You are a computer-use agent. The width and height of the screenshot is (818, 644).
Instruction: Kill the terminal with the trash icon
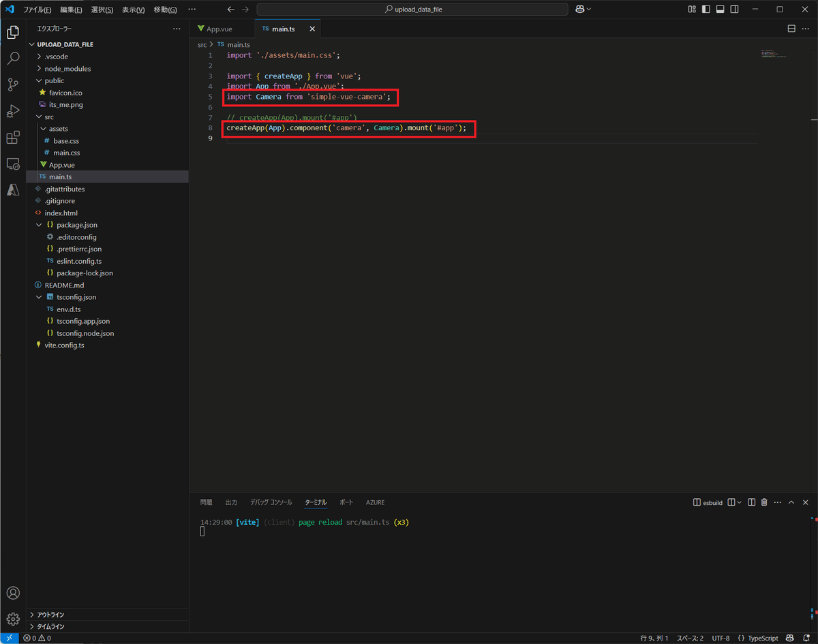click(765, 502)
